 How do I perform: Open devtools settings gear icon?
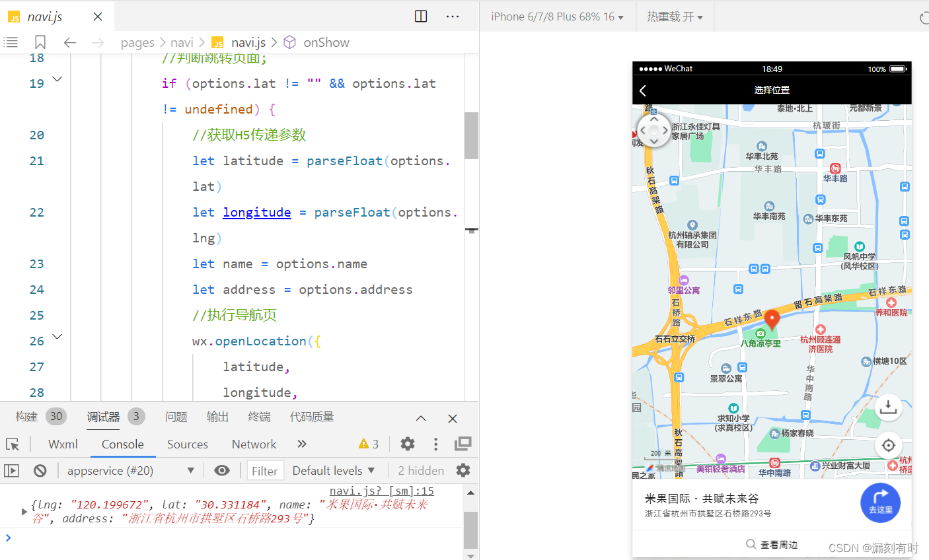(x=408, y=444)
